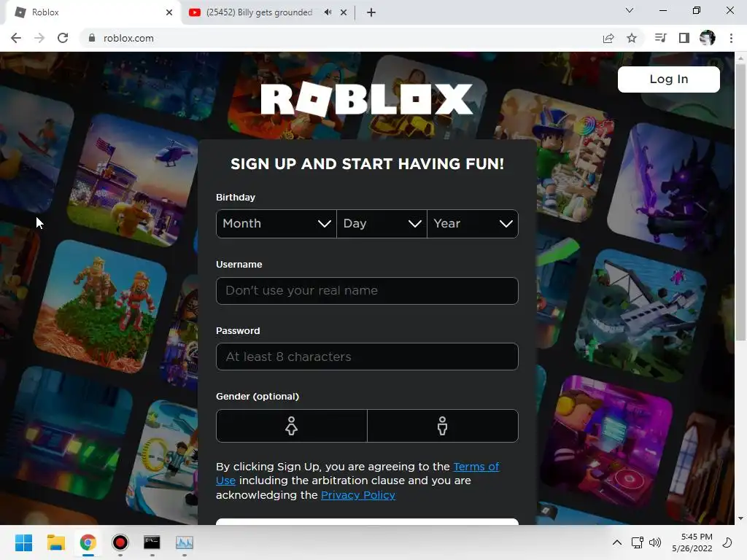Click the scrollbar down arrow
747x560 pixels.
pyautogui.click(x=740, y=518)
